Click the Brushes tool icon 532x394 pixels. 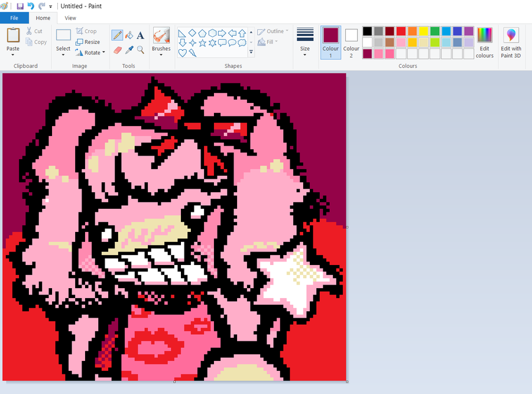[x=161, y=35]
